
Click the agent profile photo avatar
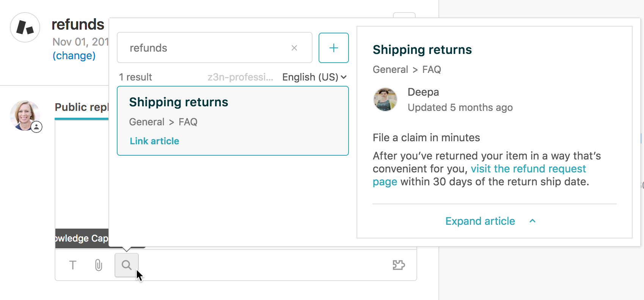(25, 115)
